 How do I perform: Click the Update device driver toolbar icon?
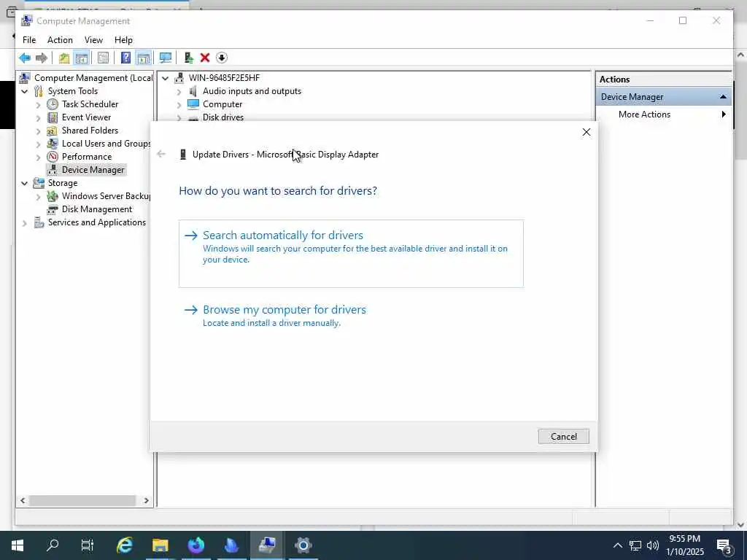189,58
